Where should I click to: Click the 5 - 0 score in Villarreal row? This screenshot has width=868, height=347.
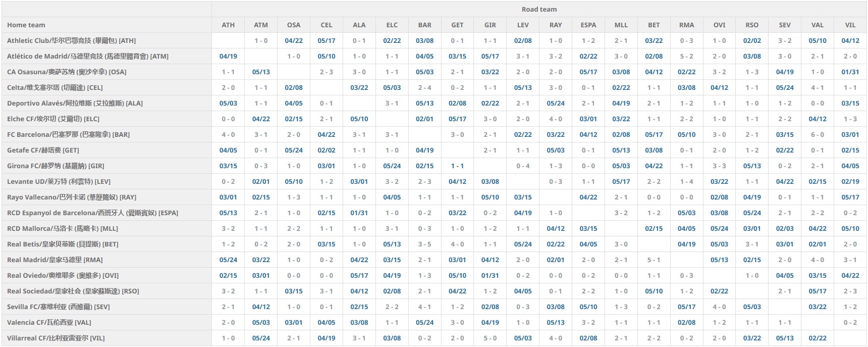[x=490, y=338]
